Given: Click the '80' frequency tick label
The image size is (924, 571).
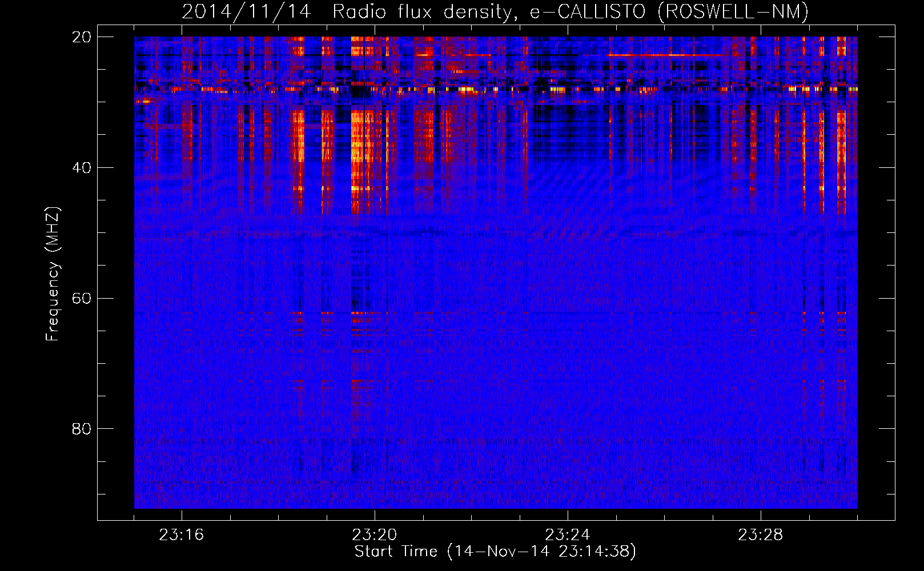Looking at the screenshot, I should (82, 429).
